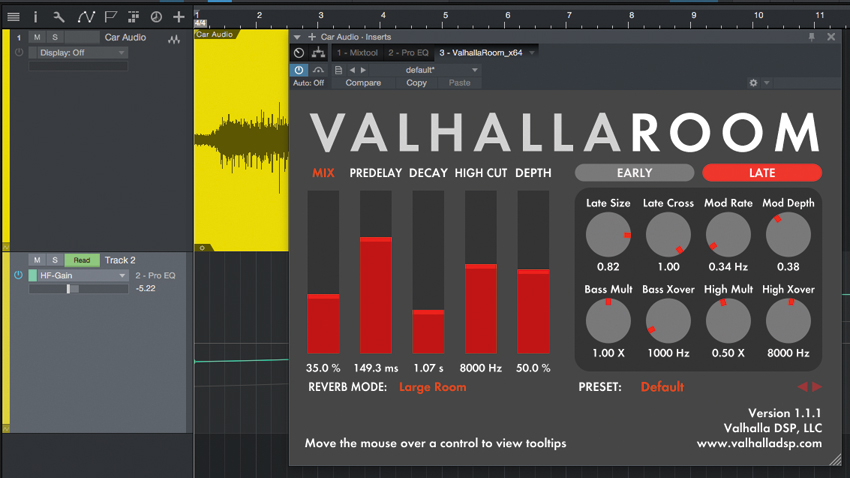
Task: Go to next preset with right arrow by default*
Action: tap(363, 70)
